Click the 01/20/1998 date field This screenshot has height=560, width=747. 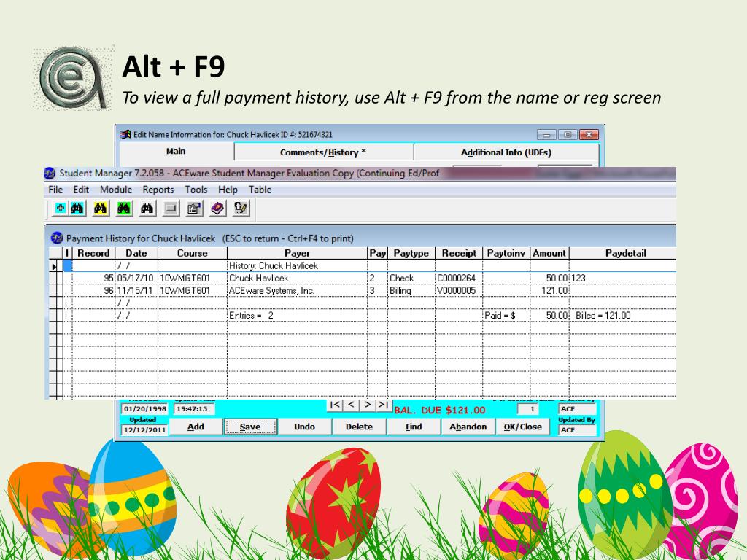[x=144, y=408]
